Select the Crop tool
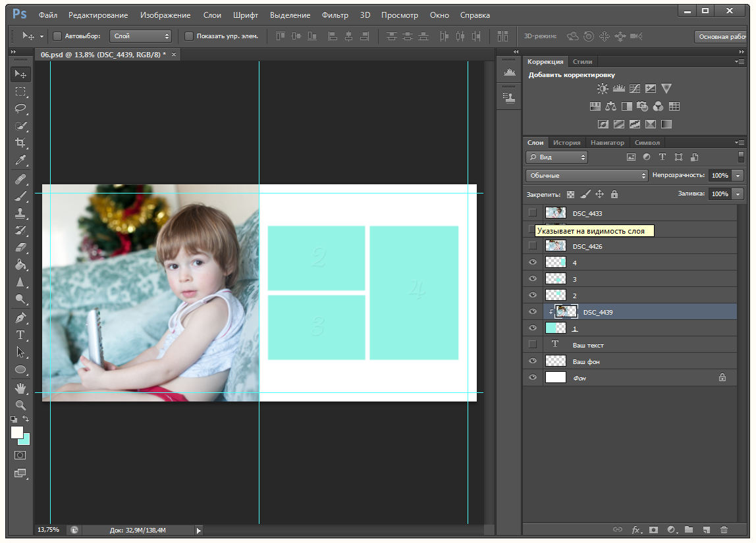756x543 pixels. tap(20, 143)
